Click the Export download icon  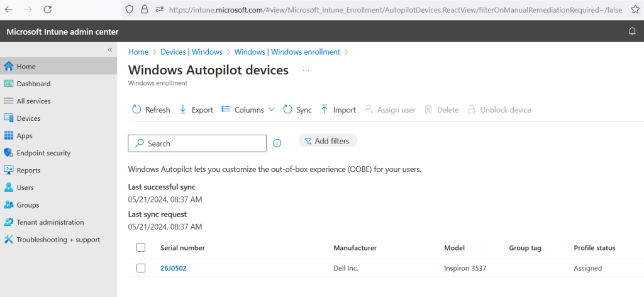coord(183,109)
